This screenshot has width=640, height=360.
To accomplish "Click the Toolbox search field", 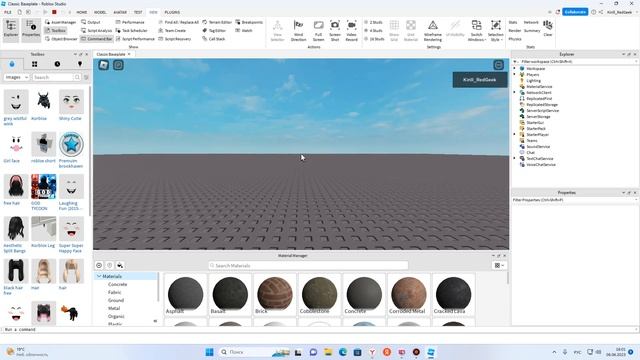I will 53,77.
